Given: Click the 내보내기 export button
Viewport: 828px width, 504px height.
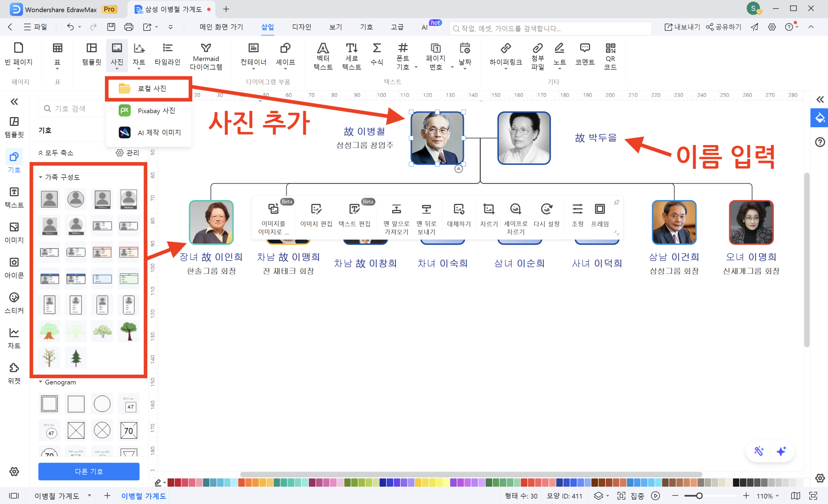Looking at the screenshot, I should coord(682,27).
